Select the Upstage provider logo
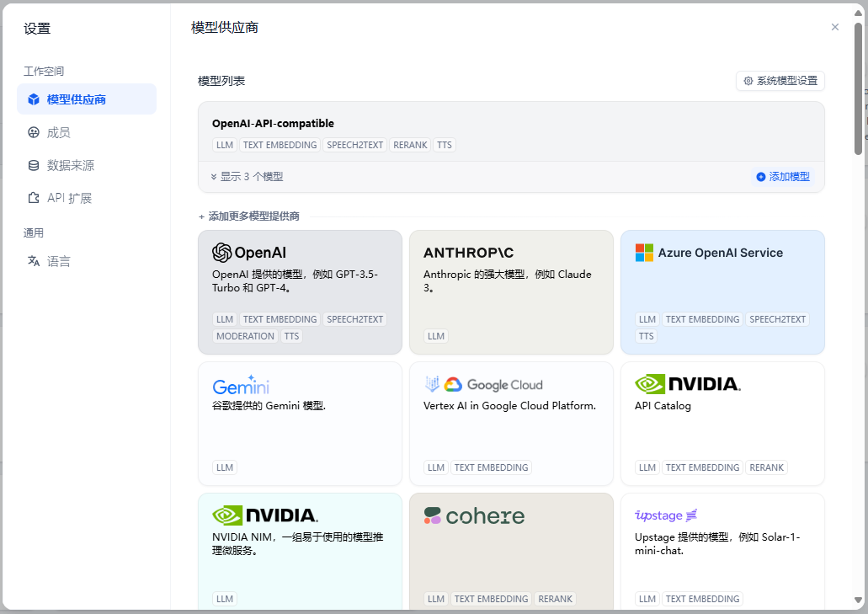 pos(666,515)
